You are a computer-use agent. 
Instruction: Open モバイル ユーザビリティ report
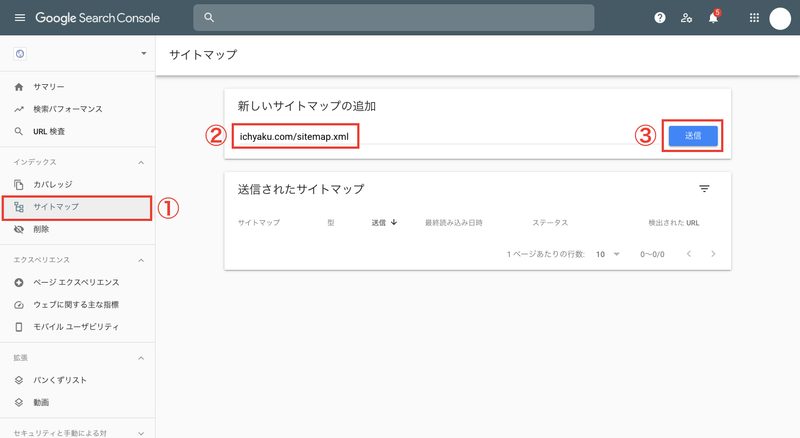(76, 327)
